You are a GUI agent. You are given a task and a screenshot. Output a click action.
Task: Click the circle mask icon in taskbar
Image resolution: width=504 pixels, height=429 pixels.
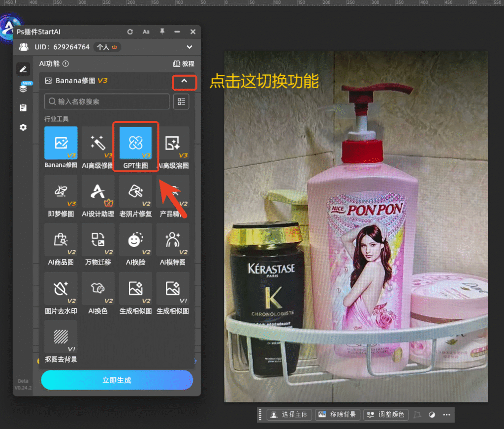click(x=432, y=415)
